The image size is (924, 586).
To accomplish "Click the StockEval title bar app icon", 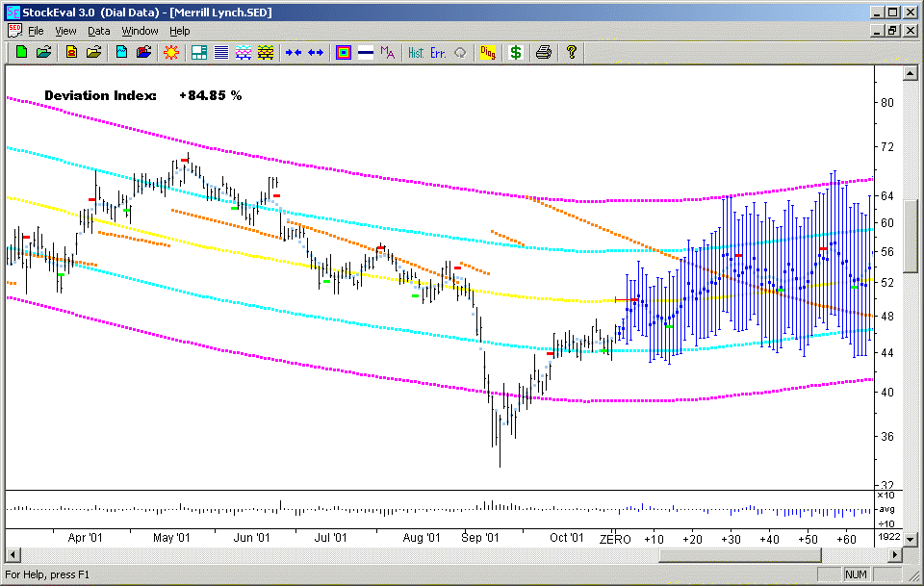I will point(13,12).
